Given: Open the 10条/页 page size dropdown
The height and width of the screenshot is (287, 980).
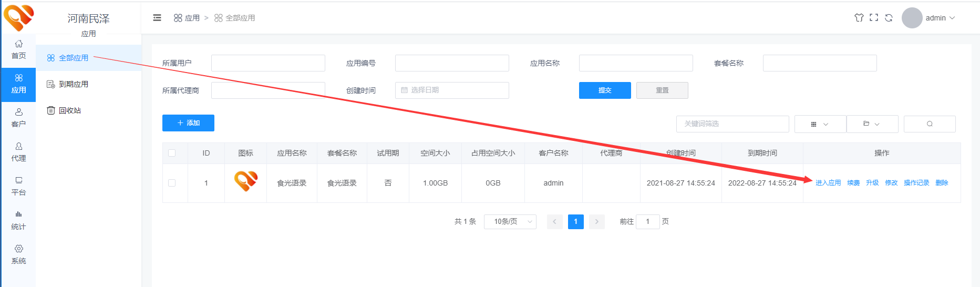Looking at the screenshot, I should [x=510, y=222].
